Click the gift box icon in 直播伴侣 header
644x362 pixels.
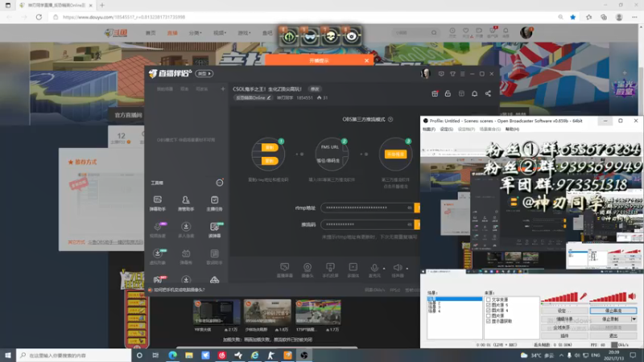[x=435, y=93]
